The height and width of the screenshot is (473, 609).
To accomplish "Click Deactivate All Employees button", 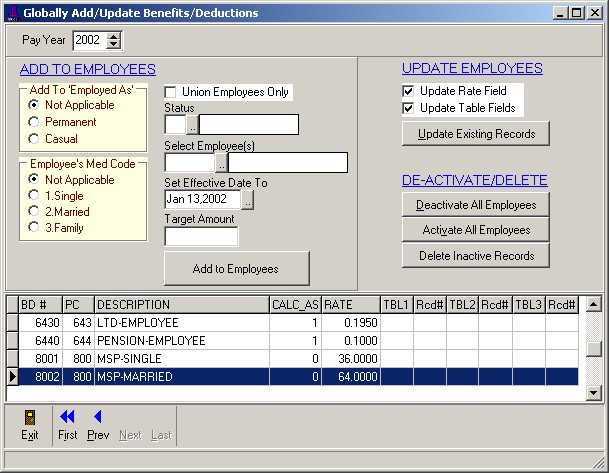I will 476,205.
